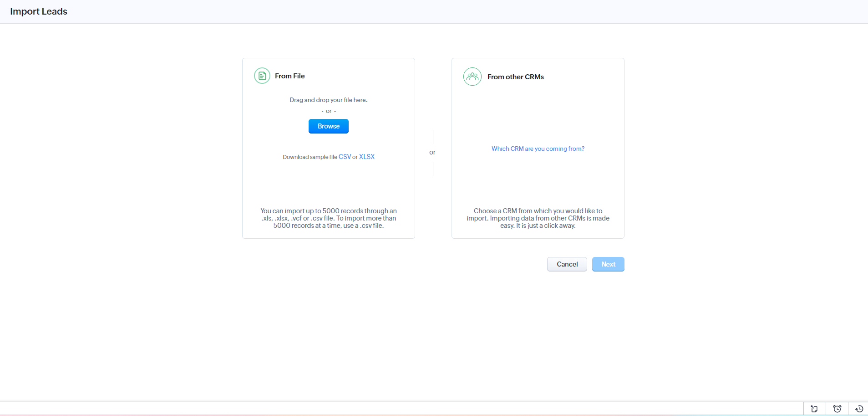Screen dimensions: 868x416
Task: Select the From File heading
Action: click(289, 76)
